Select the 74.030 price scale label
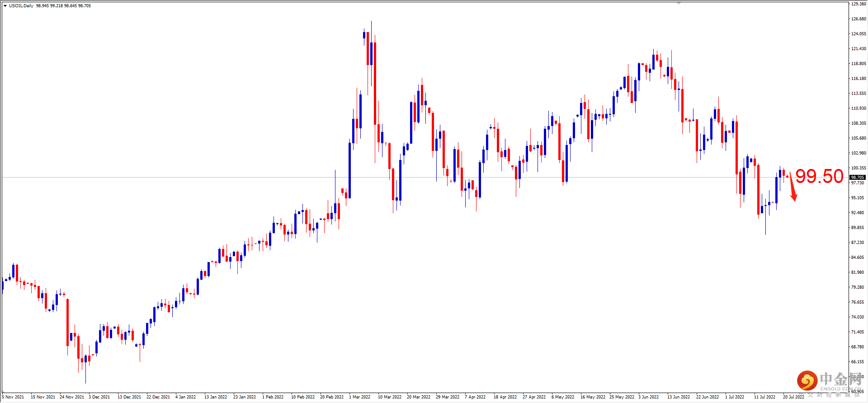This screenshot has height=403, width=868. tap(858, 317)
